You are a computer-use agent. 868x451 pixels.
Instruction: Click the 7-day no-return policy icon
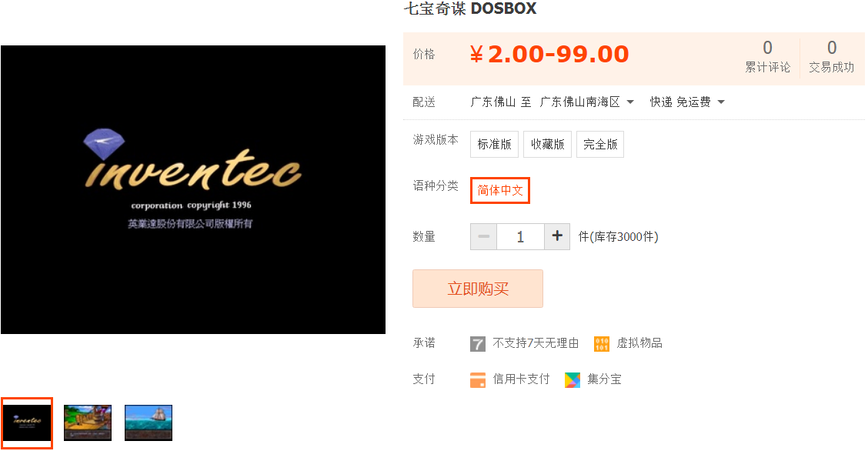478,344
